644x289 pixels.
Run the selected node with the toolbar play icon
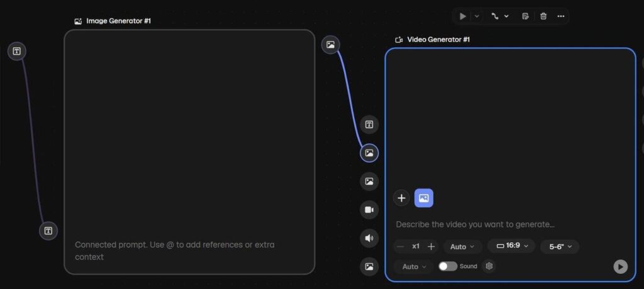(463, 16)
